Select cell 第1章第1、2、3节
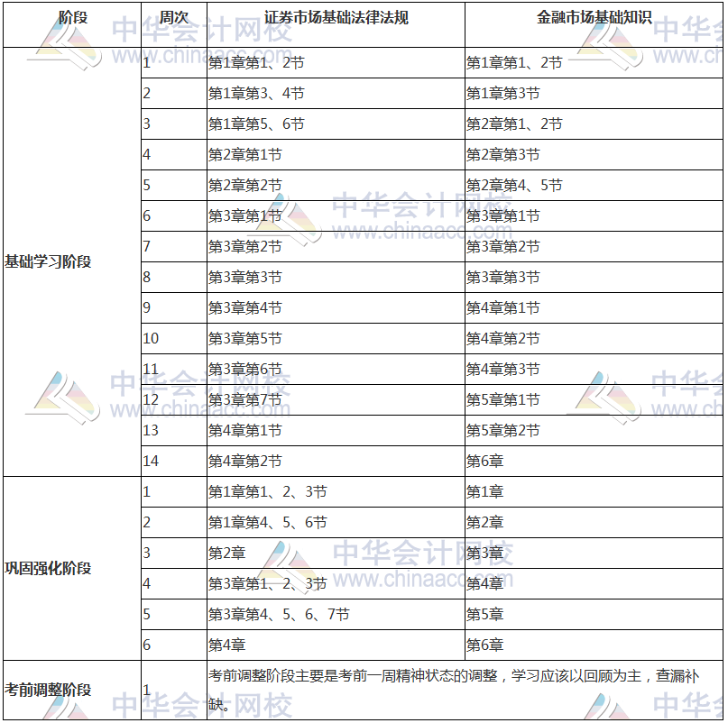This screenshot has height=723, width=728. click(x=262, y=491)
